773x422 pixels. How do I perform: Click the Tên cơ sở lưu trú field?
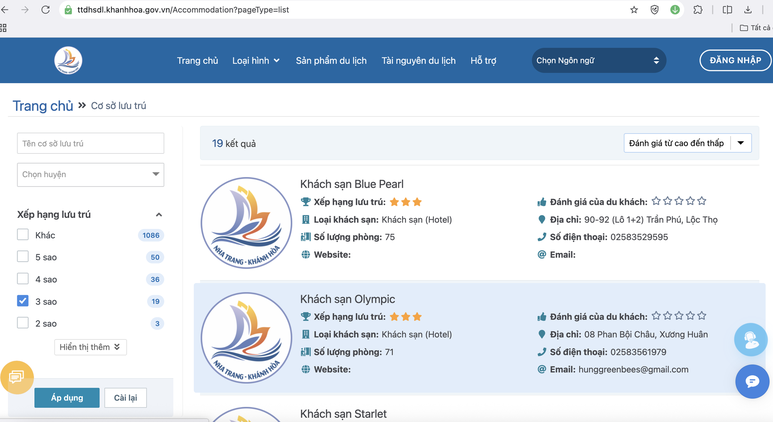point(91,144)
